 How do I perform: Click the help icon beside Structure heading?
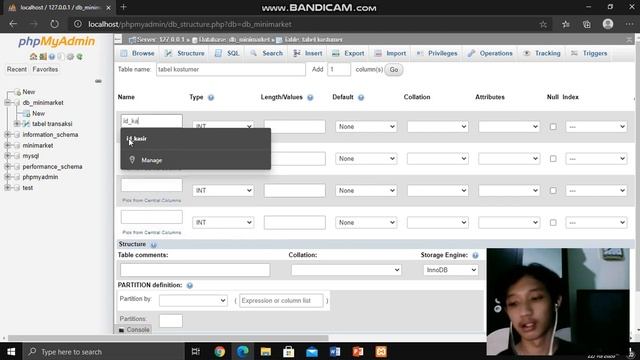[153, 244]
